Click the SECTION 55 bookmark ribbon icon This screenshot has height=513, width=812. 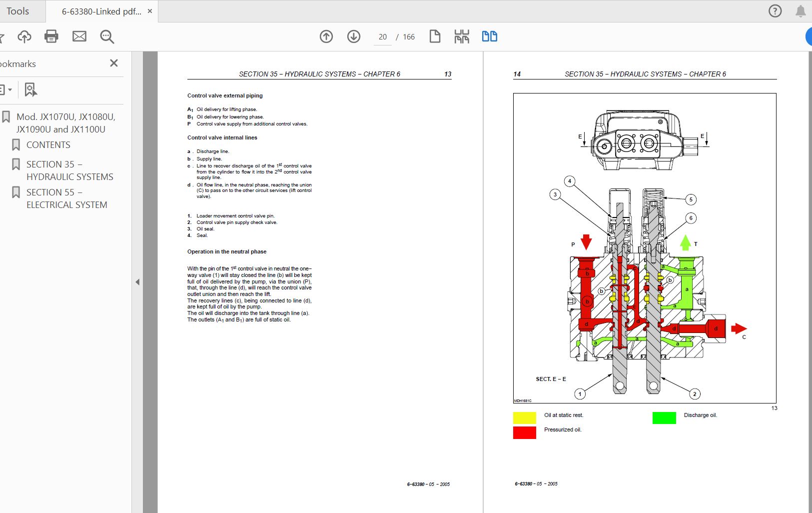pos(16,192)
